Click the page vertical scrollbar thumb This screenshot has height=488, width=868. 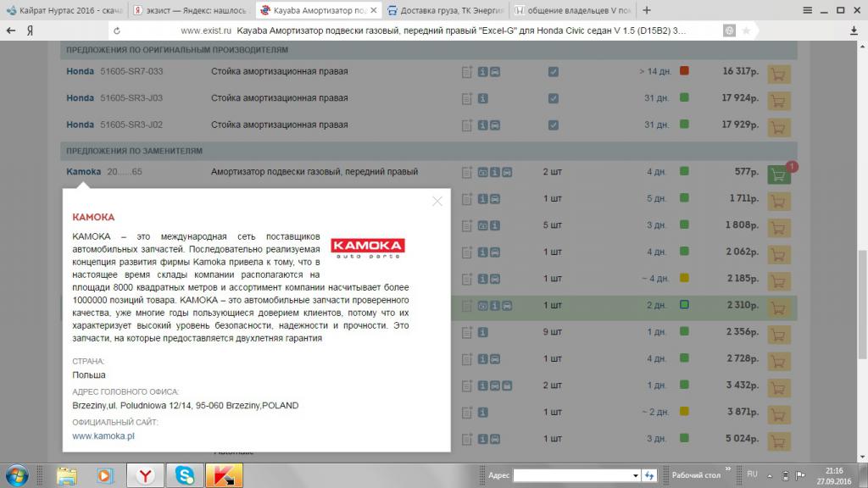point(862,304)
